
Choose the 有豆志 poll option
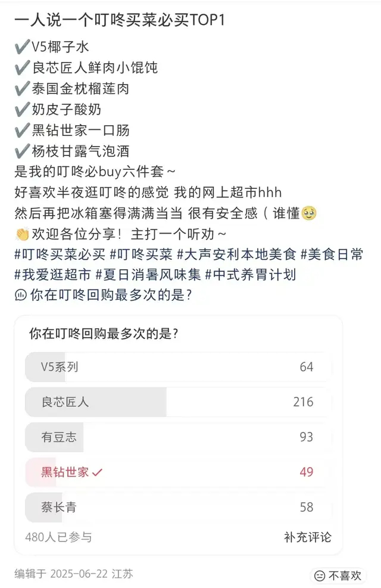click(x=177, y=437)
